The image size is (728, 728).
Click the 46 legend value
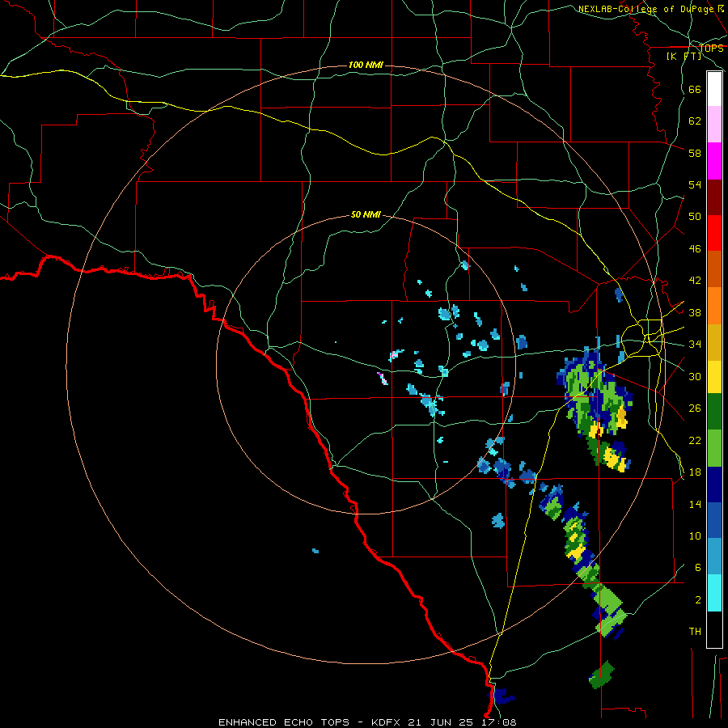pos(695,249)
